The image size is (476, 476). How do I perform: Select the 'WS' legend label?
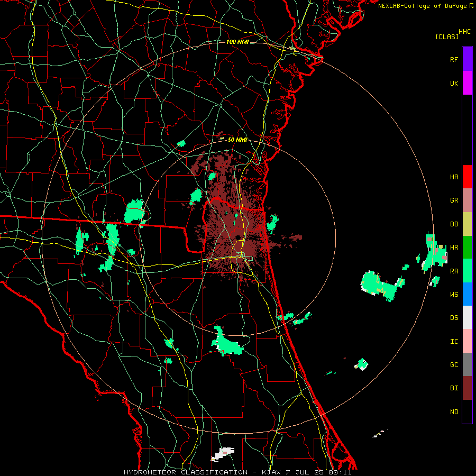(x=454, y=295)
